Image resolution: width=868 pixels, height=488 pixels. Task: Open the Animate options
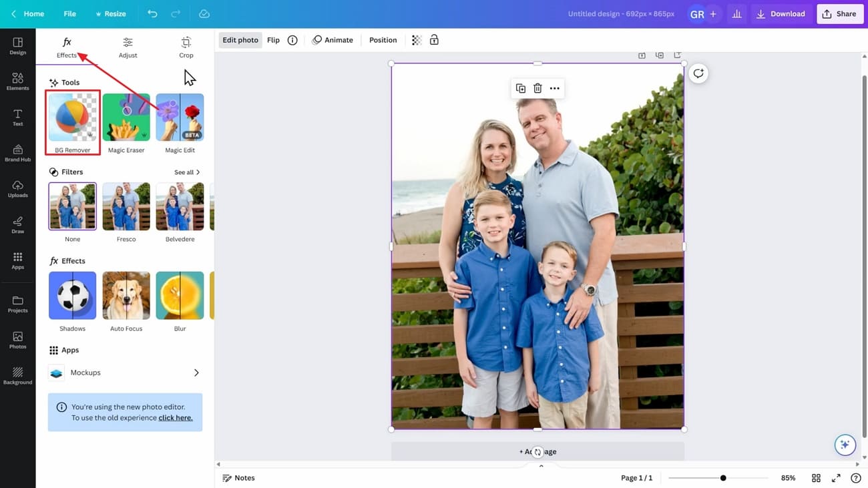click(333, 40)
